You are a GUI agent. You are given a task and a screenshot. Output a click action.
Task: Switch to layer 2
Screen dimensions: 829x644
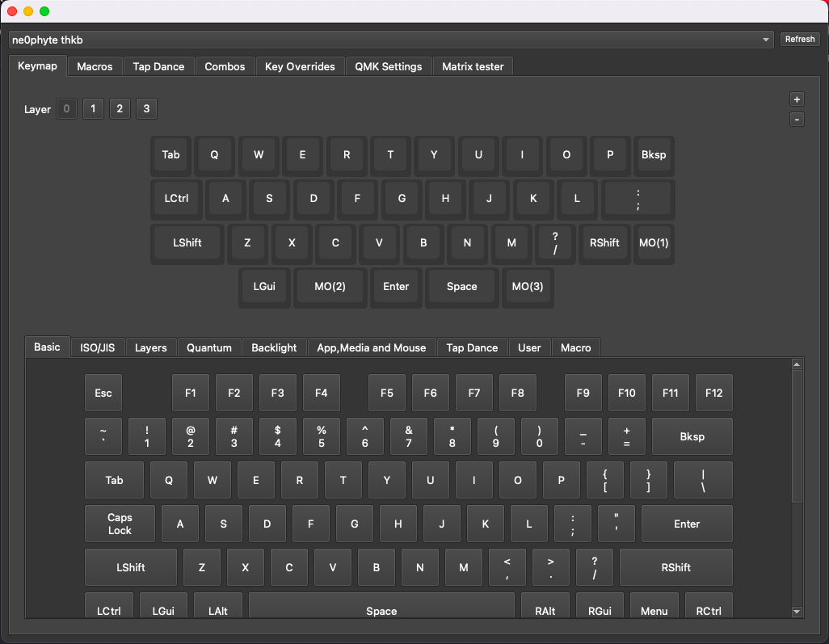pos(120,108)
